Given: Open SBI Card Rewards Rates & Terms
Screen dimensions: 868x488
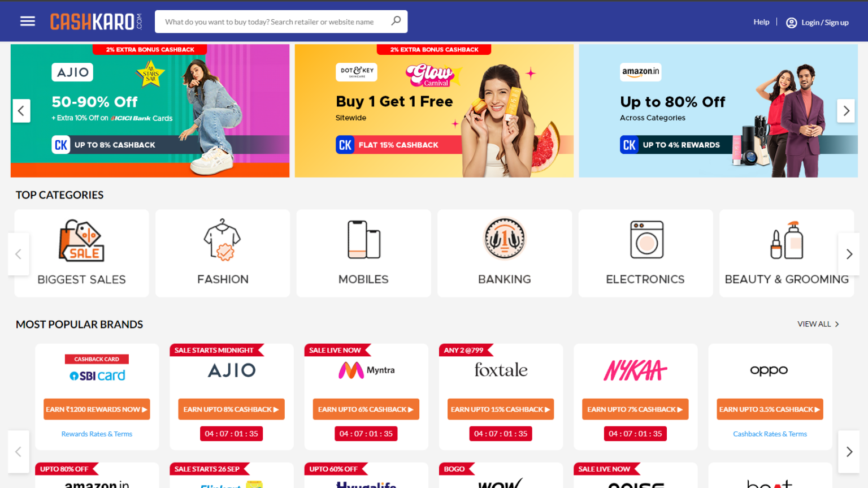Looking at the screenshot, I should pyautogui.click(x=97, y=434).
